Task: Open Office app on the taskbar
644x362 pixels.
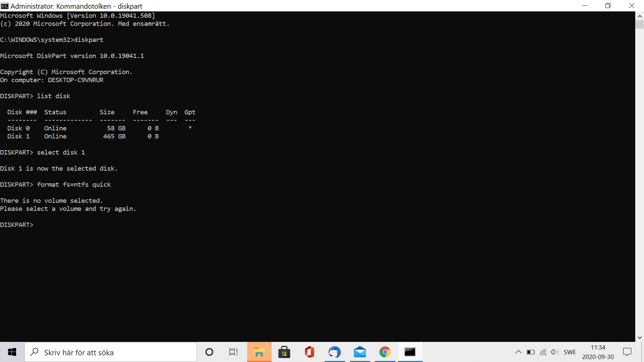Action: 309,352
